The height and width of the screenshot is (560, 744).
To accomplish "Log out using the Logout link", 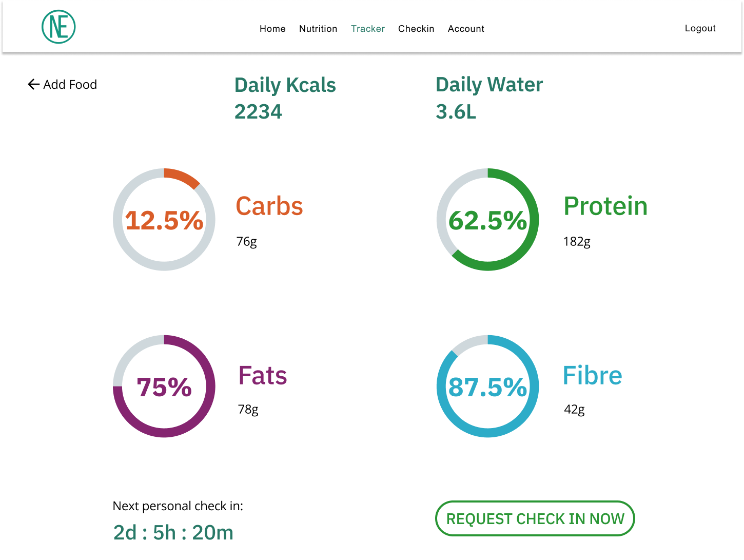I will click(700, 28).
